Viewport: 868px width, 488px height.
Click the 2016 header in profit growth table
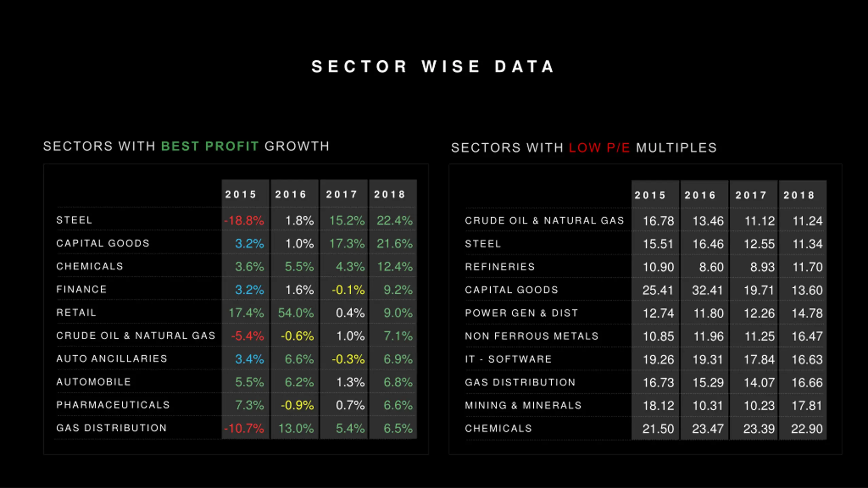(x=291, y=194)
